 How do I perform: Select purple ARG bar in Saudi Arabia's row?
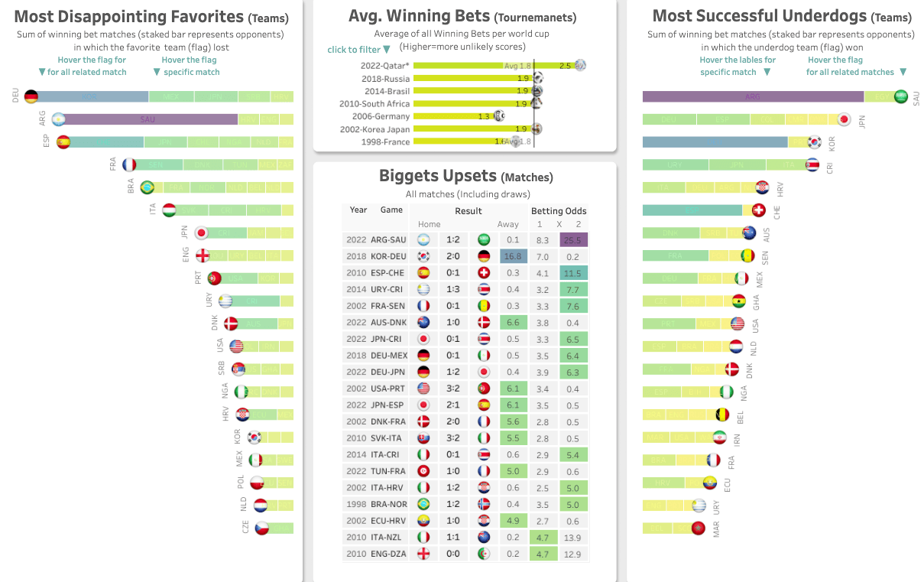click(x=753, y=96)
